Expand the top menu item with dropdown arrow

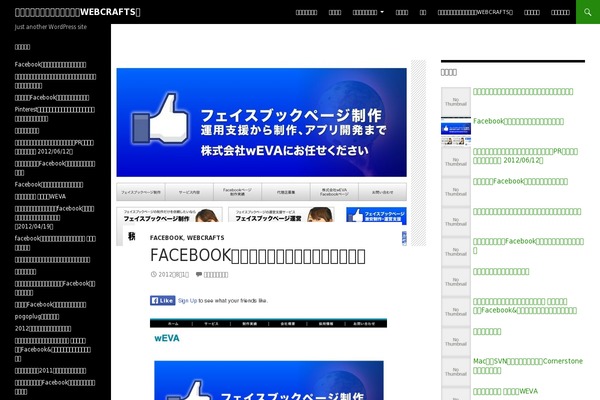[368, 12]
